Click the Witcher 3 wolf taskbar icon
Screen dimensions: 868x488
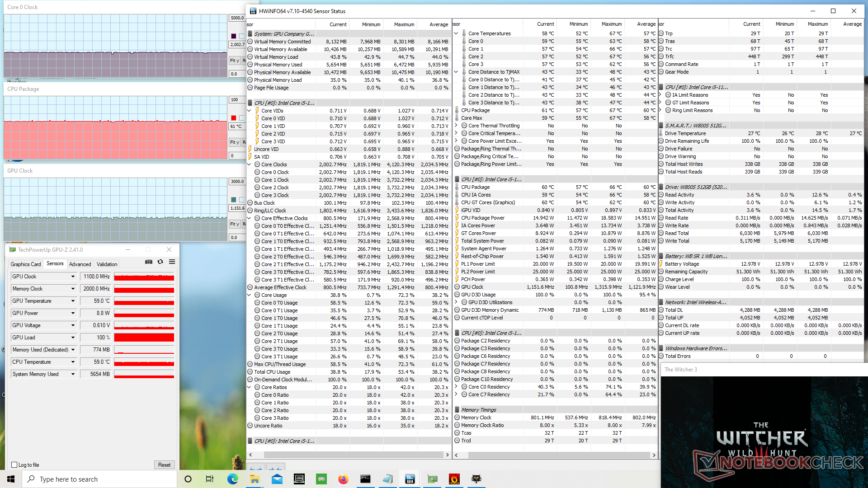[476, 479]
